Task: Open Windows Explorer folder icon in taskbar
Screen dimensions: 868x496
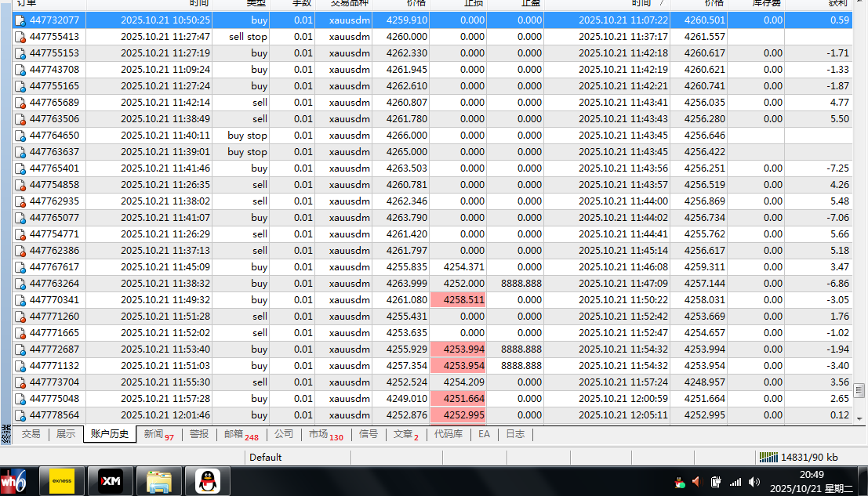Action: coord(159,481)
